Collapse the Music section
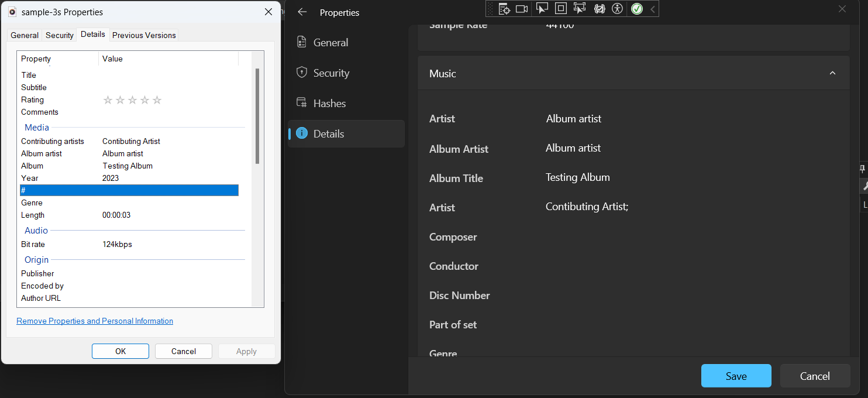This screenshot has width=868, height=398. pyautogui.click(x=832, y=73)
